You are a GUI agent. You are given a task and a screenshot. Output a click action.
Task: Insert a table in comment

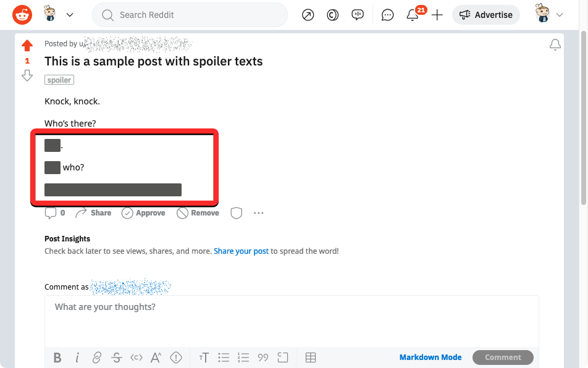311,358
